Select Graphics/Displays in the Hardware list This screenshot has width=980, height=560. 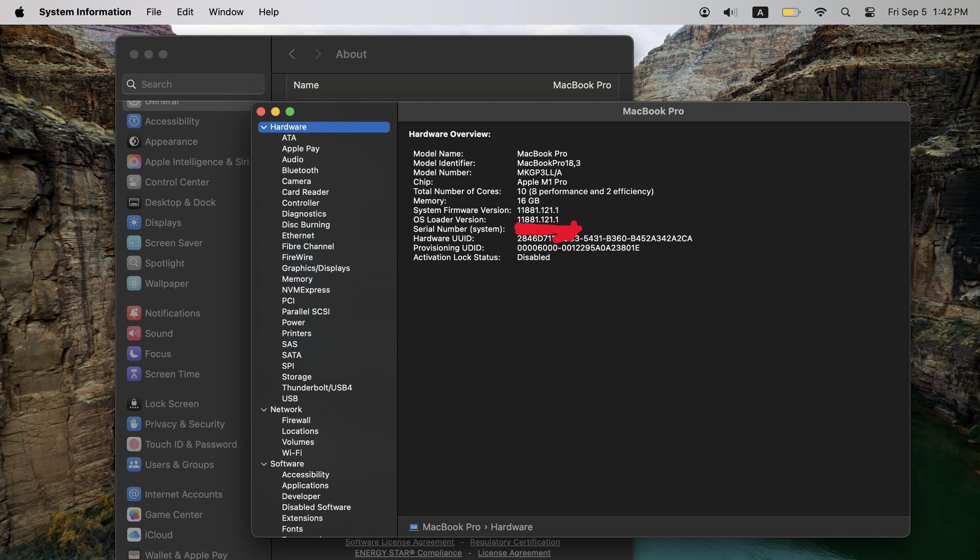coord(315,269)
